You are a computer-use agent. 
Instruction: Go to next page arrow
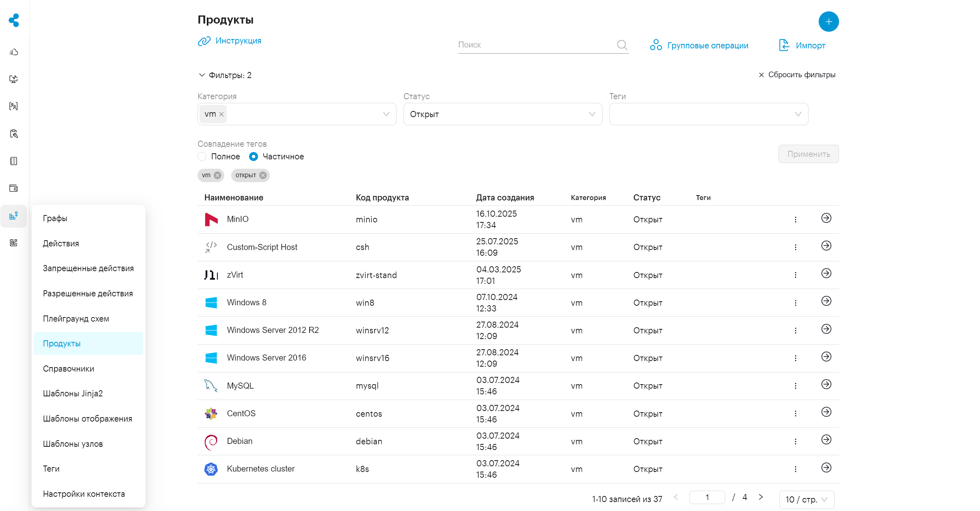[x=761, y=497]
